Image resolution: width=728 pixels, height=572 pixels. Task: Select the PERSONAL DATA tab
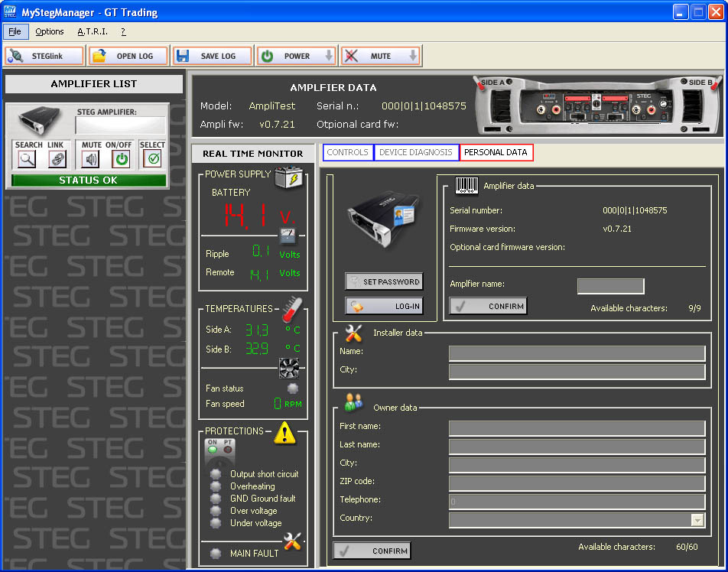point(496,152)
